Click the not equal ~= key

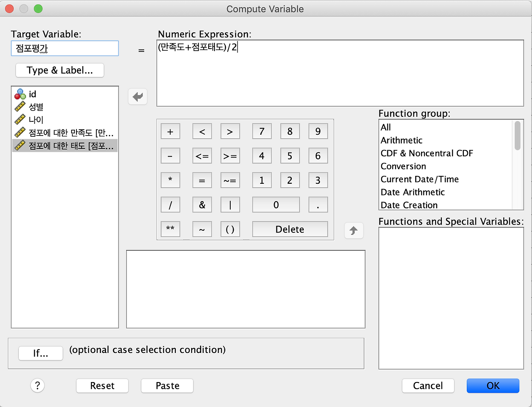pyautogui.click(x=230, y=180)
